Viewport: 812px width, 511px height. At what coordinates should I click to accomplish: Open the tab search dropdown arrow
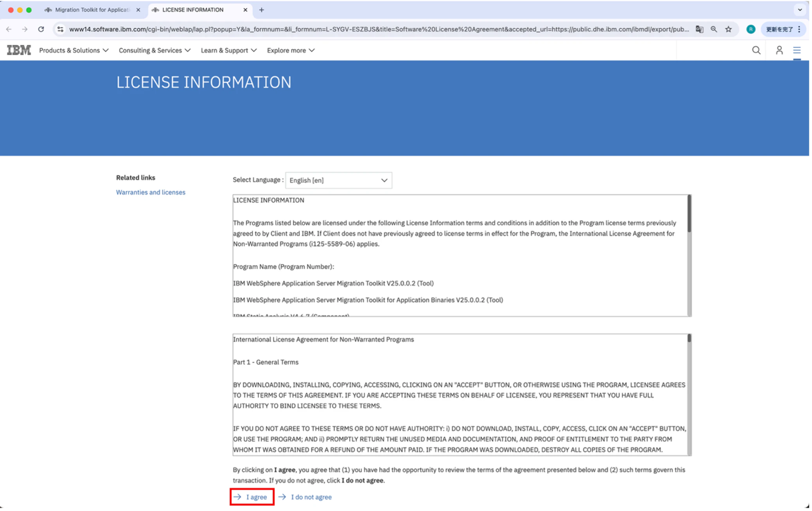pos(800,10)
